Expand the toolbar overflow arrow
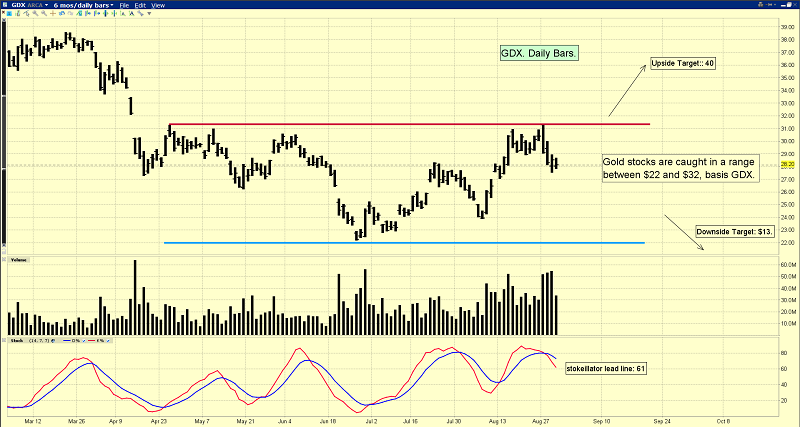 [x=149, y=14]
